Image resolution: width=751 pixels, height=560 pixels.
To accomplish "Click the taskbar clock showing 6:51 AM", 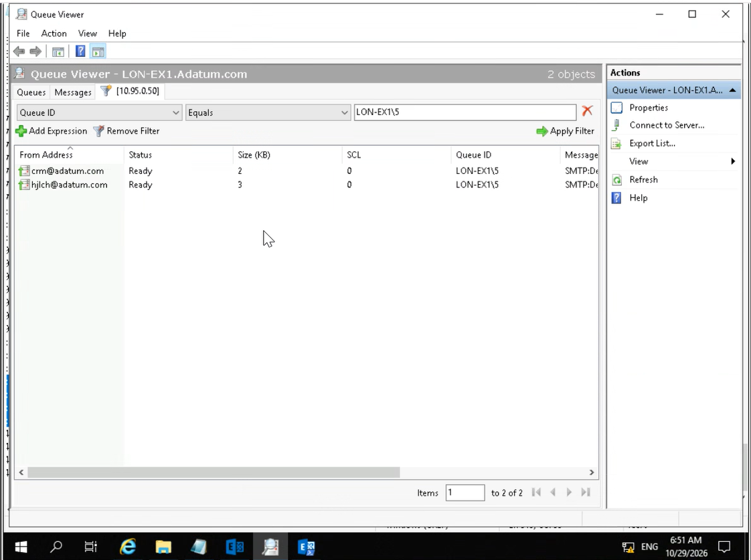I will click(x=686, y=541).
